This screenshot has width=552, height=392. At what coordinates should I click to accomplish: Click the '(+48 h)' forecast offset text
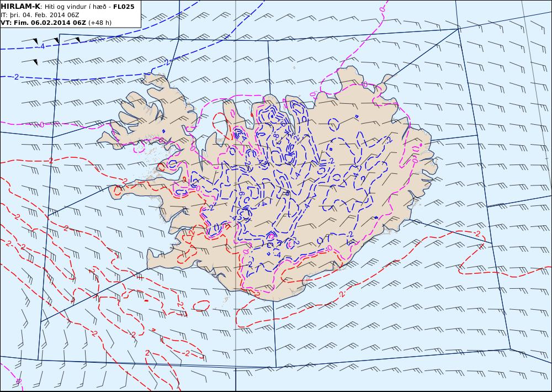point(99,23)
